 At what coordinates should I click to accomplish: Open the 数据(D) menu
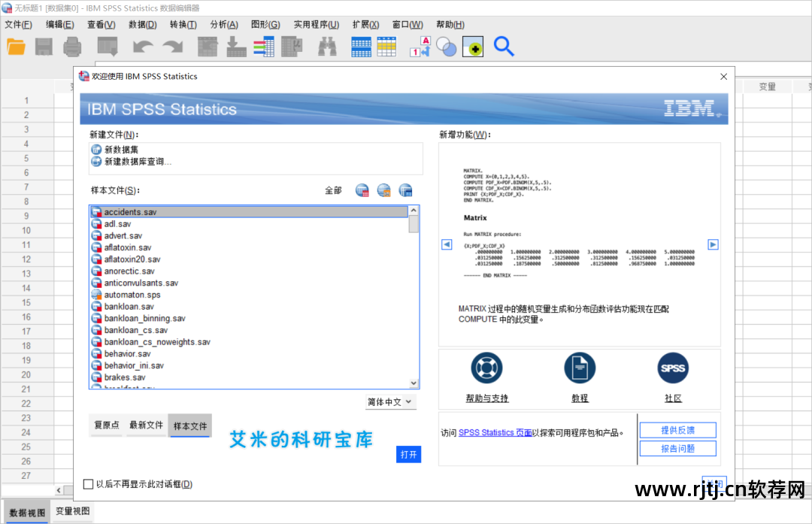142,24
